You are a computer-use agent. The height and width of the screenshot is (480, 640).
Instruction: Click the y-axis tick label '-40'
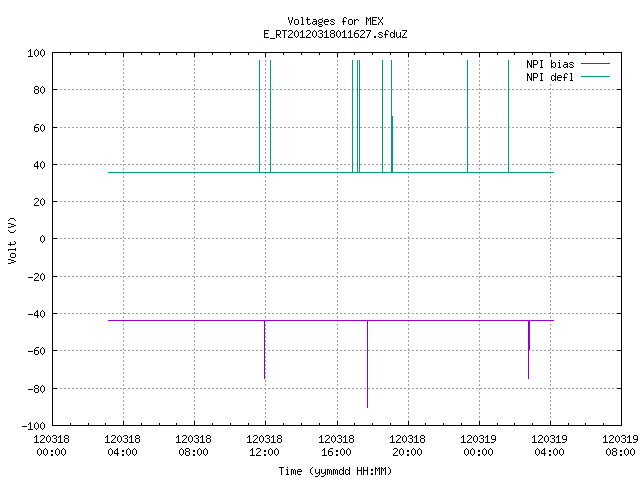click(36, 314)
